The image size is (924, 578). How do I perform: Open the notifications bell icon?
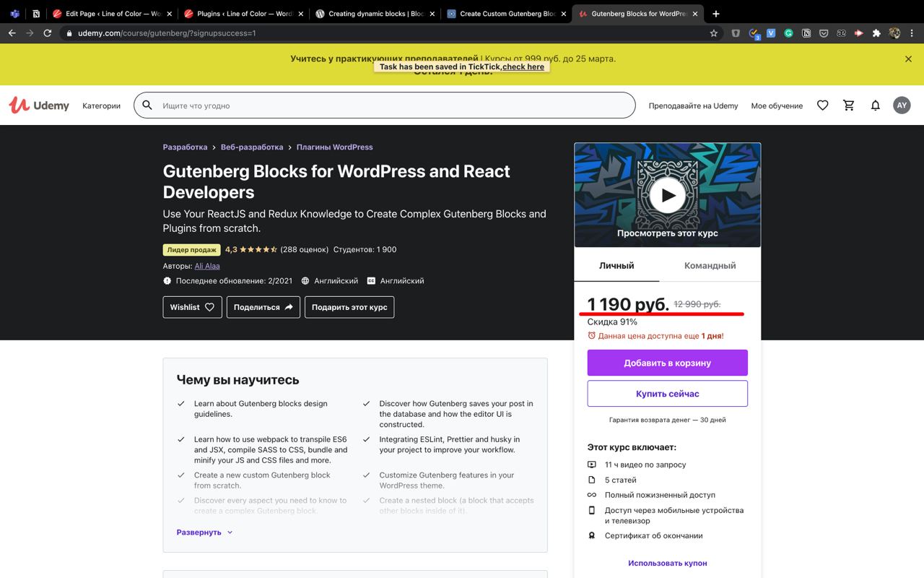[x=875, y=105]
